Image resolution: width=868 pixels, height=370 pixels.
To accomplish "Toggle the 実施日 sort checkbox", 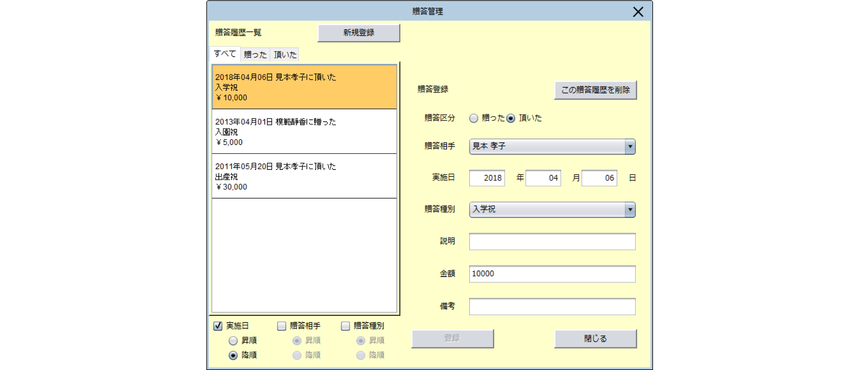I will click(x=218, y=326).
